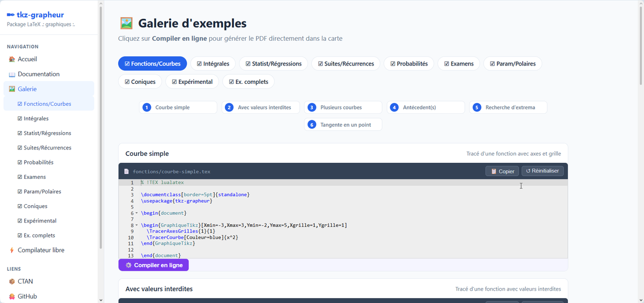This screenshot has height=303, width=644.
Task: Click the sidebar scrollbar down arrow
Action: click(100, 300)
